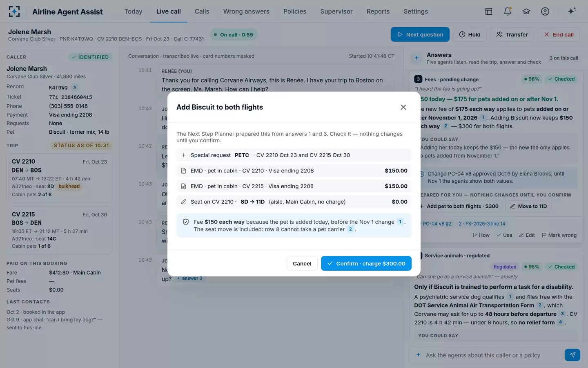
Task: Open the layout panel icon in header
Action: click(489, 11)
